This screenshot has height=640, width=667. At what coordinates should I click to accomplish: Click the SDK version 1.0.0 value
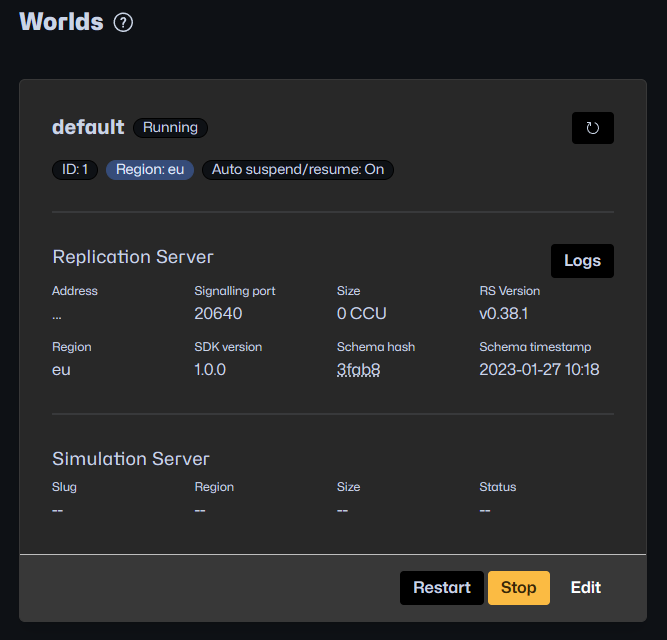[210, 370]
